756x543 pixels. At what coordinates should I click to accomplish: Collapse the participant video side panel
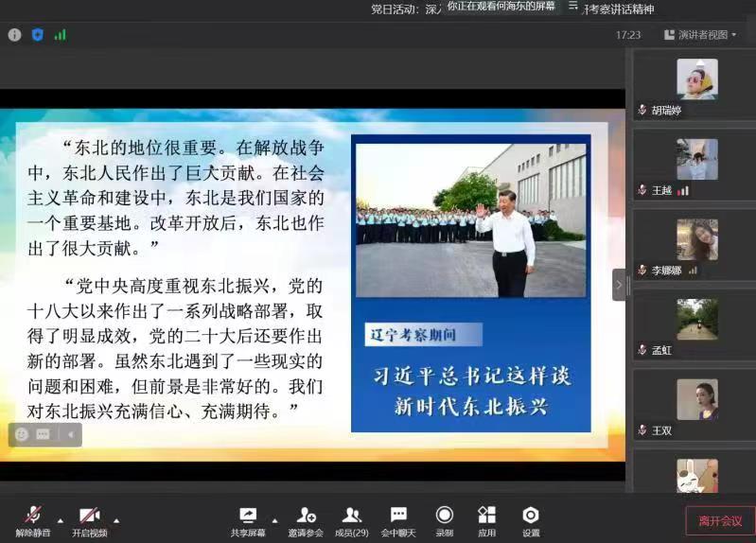click(x=619, y=284)
